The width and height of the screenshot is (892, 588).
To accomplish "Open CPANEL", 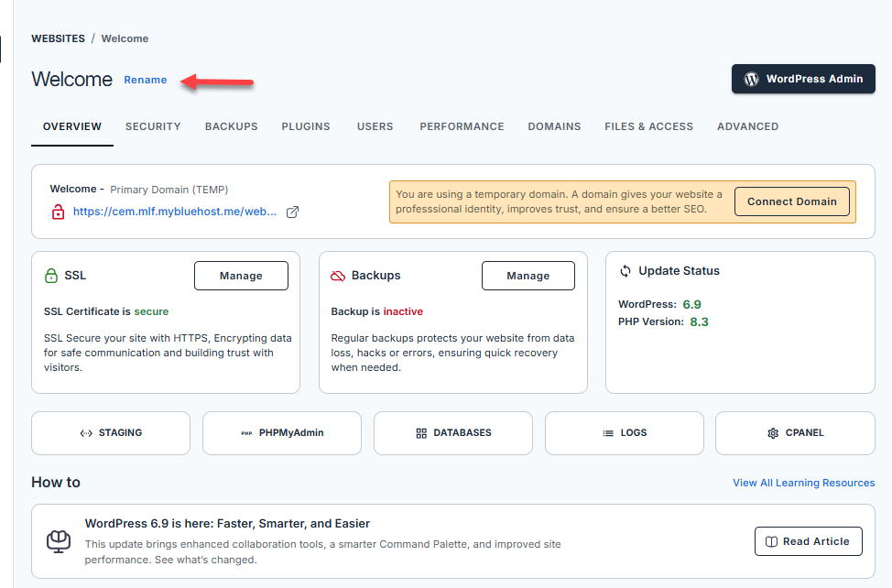I will (x=795, y=433).
